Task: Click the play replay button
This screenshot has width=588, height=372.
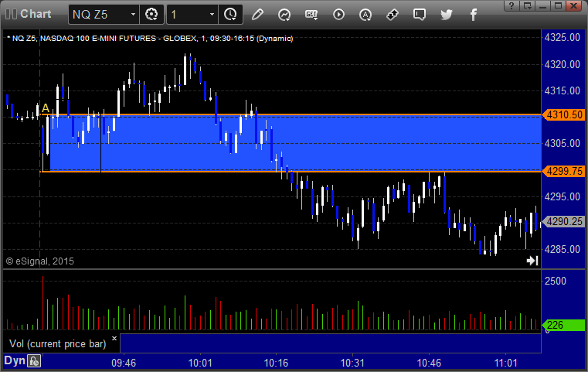Action: (338, 15)
